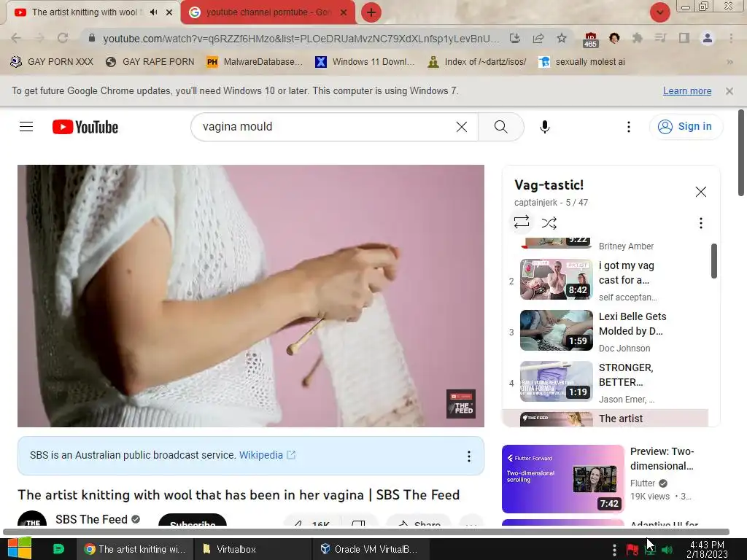Image resolution: width=747 pixels, height=560 pixels.
Task: Click the green app icon on the taskbar
Action: click(x=58, y=549)
